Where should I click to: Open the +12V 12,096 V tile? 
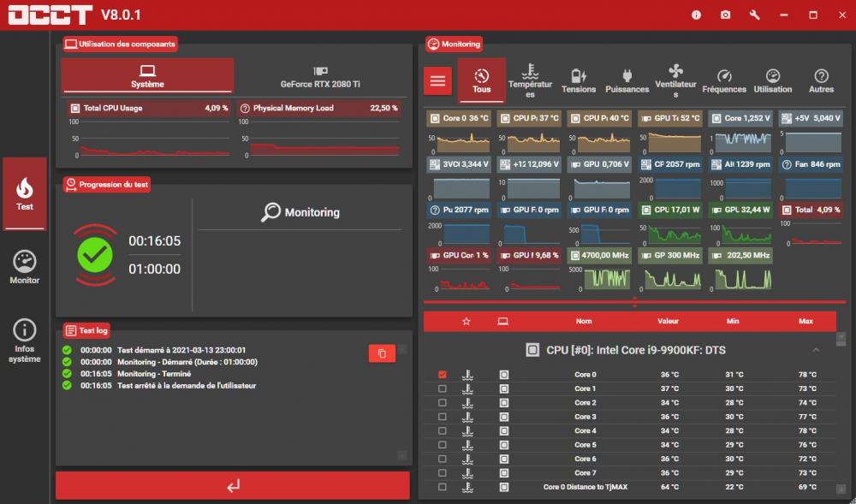(529, 180)
